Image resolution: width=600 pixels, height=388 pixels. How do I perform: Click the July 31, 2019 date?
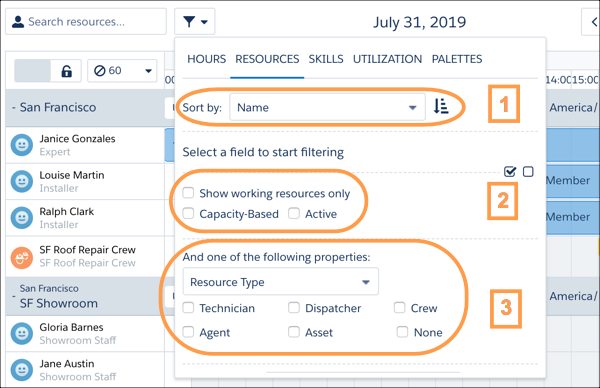click(419, 22)
